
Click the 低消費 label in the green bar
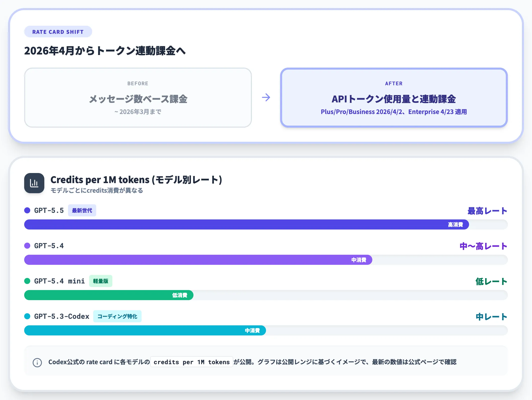click(180, 295)
